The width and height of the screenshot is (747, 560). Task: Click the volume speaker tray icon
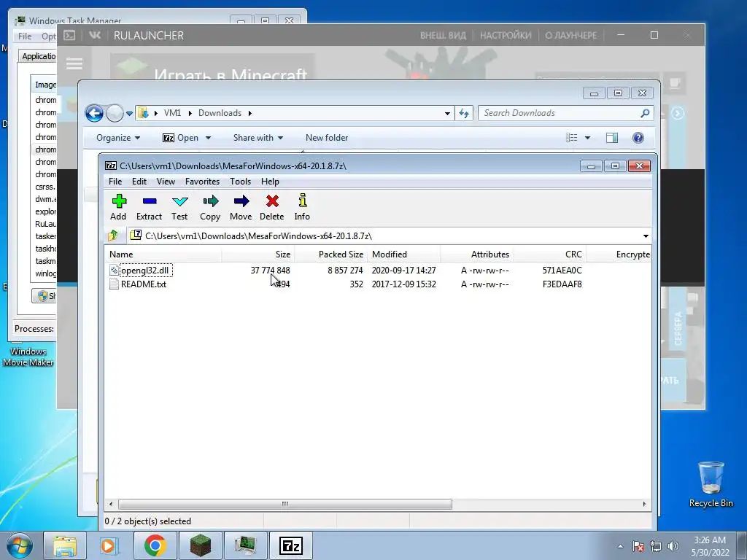pyautogui.click(x=673, y=546)
